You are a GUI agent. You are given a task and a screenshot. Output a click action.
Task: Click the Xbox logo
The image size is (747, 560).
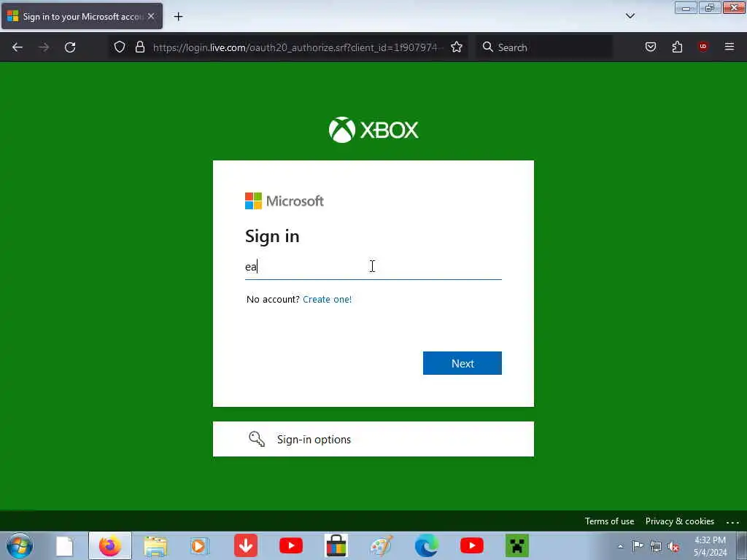373,130
